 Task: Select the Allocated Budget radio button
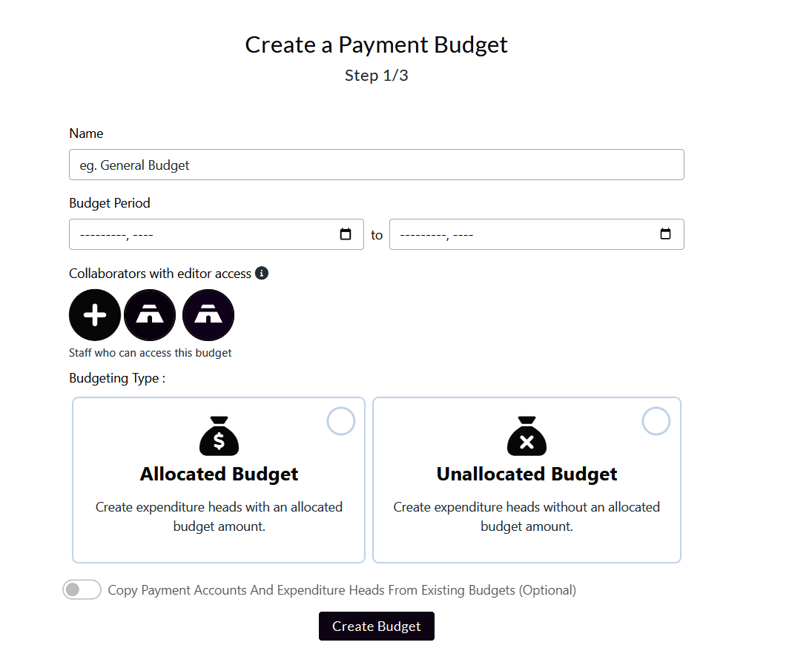341,421
